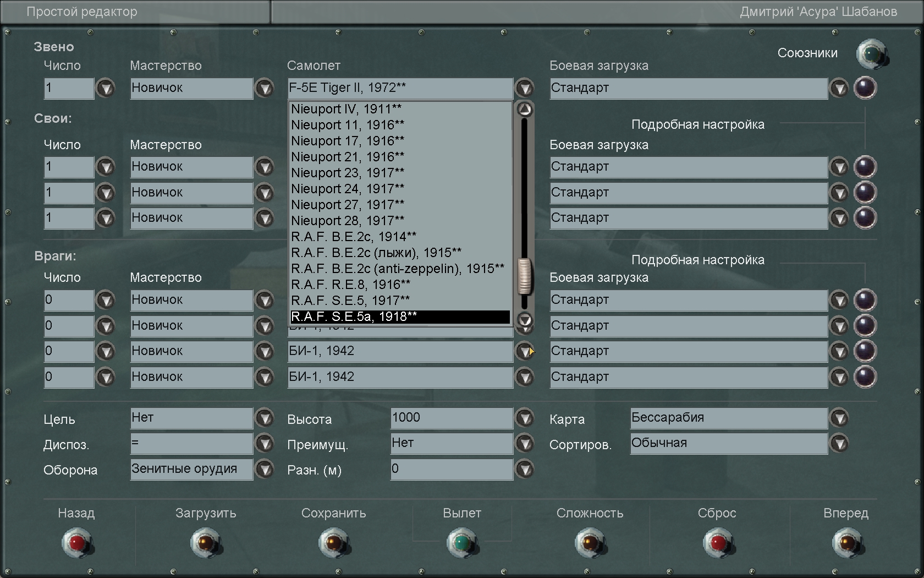Expand the Преимущ. dropdown arrow

(x=525, y=444)
